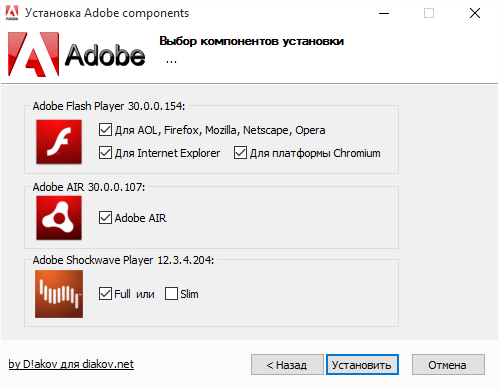The height and width of the screenshot is (388, 499).
Task: Minimize the installer window
Action: [x=384, y=13]
